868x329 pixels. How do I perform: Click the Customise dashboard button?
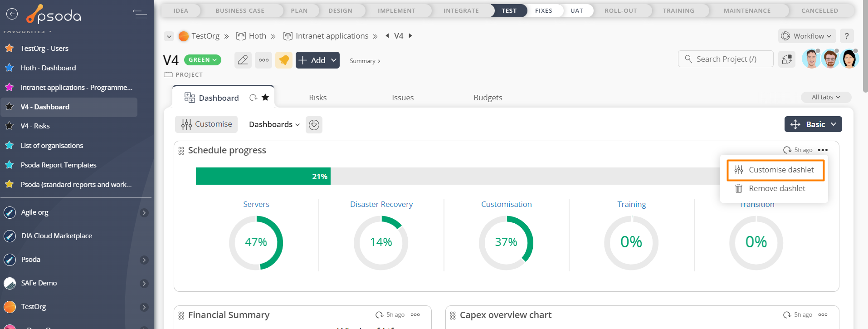point(206,124)
